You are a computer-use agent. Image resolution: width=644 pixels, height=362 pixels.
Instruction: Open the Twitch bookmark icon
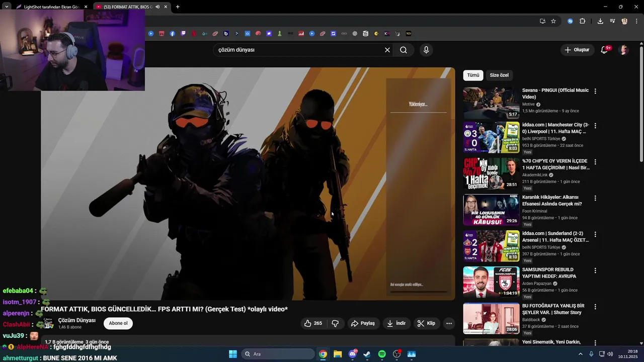(x=183, y=34)
